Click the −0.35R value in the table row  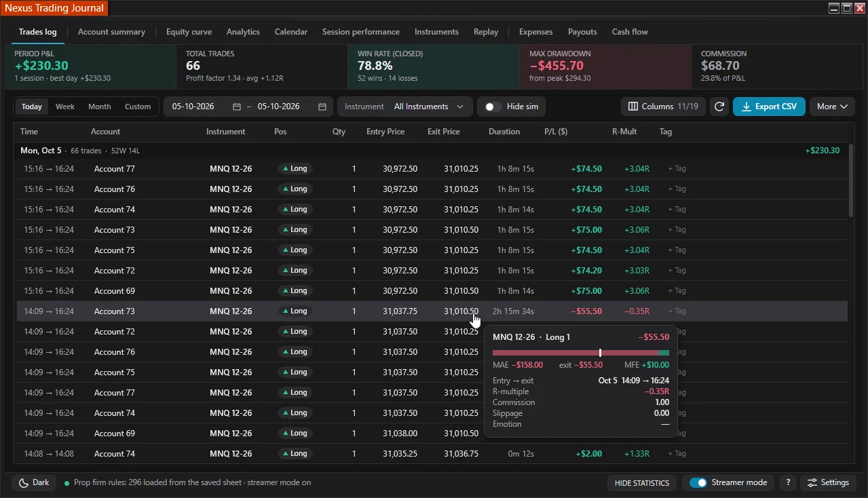(x=637, y=311)
